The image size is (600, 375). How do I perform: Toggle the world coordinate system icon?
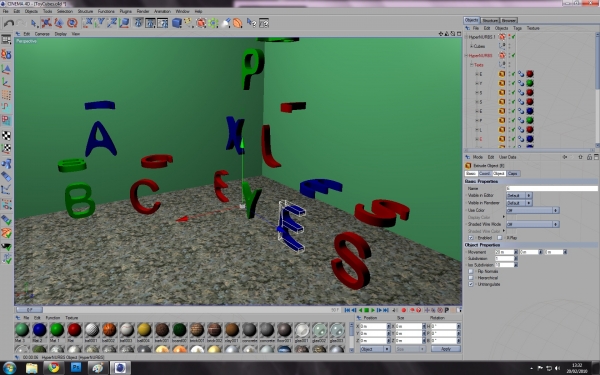pyautogui.click(x=124, y=23)
